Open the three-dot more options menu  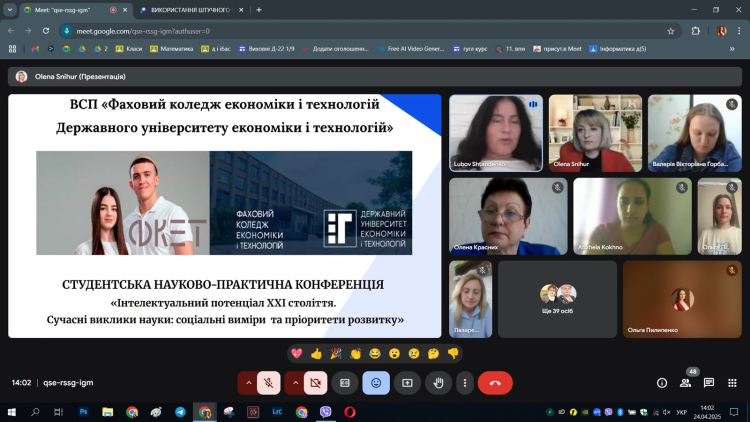click(464, 382)
